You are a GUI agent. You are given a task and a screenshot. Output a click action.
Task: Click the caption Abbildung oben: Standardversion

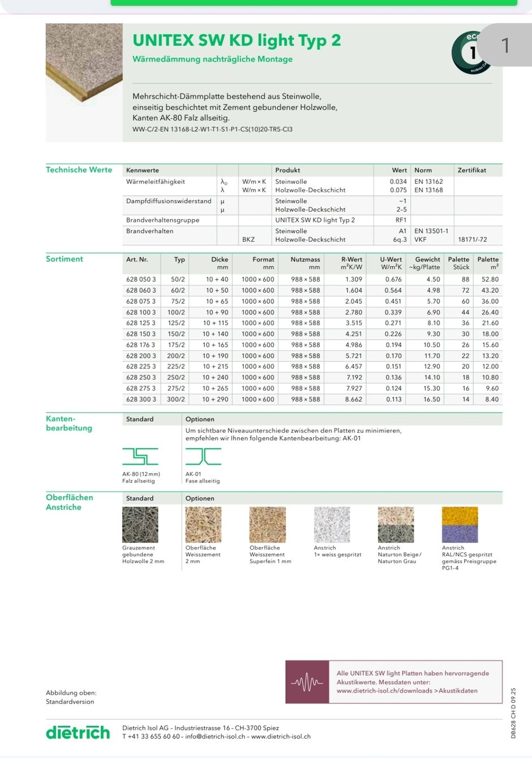pyautogui.click(x=71, y=697)
